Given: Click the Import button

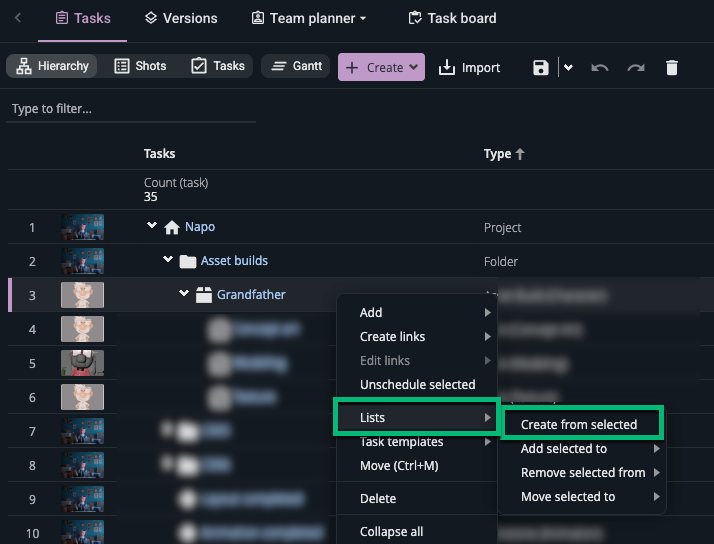Looking at the screenshot, I should point(469,67).
